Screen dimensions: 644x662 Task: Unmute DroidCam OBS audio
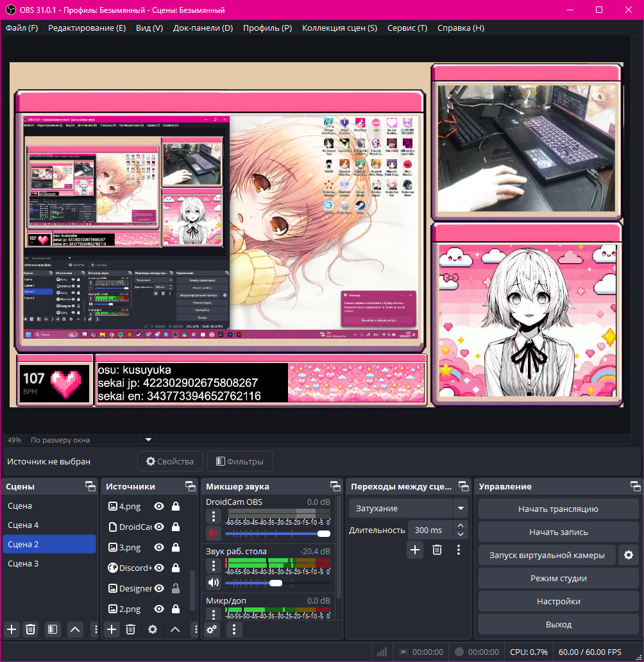point(214,533)
